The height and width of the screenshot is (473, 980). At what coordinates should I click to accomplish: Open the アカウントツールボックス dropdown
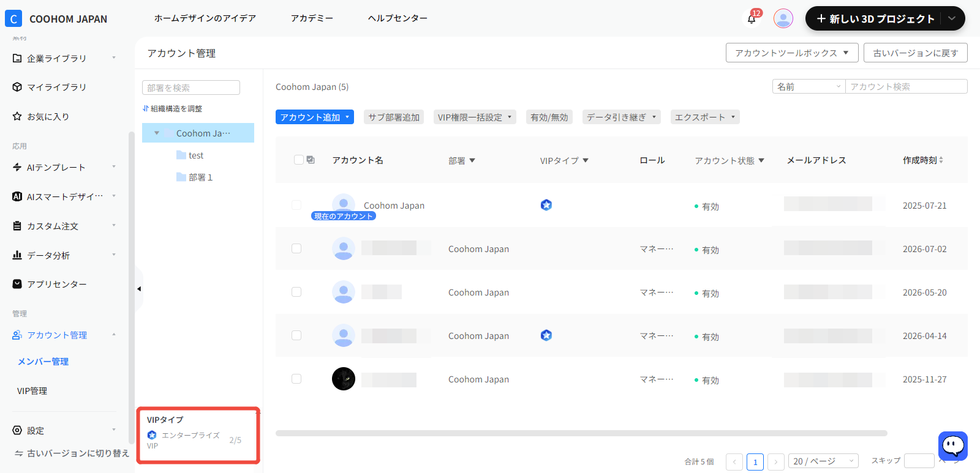pos(792,53)
